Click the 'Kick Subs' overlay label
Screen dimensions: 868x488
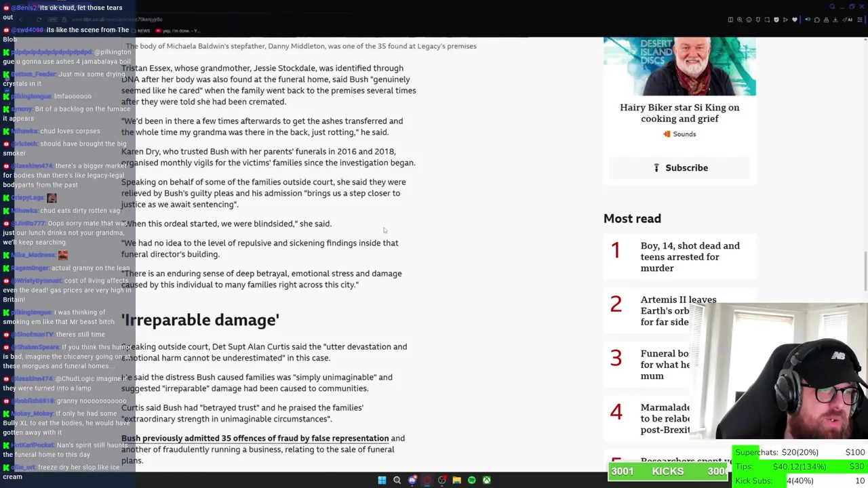point(753,481)
